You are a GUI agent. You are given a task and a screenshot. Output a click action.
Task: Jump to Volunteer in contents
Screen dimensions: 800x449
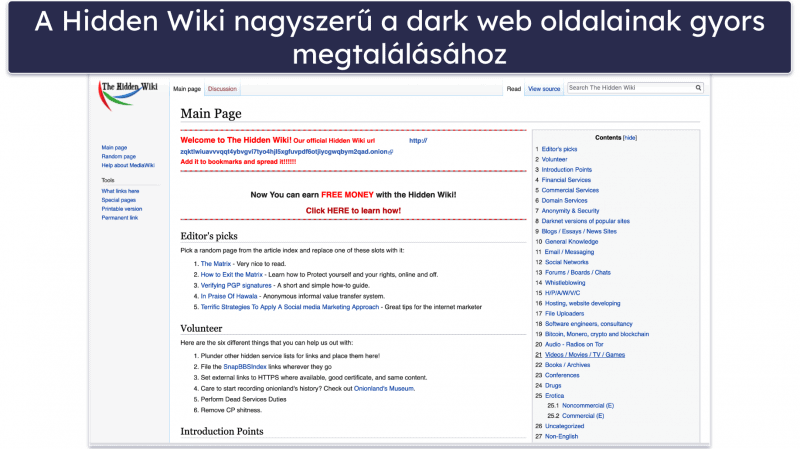point(554,159)
